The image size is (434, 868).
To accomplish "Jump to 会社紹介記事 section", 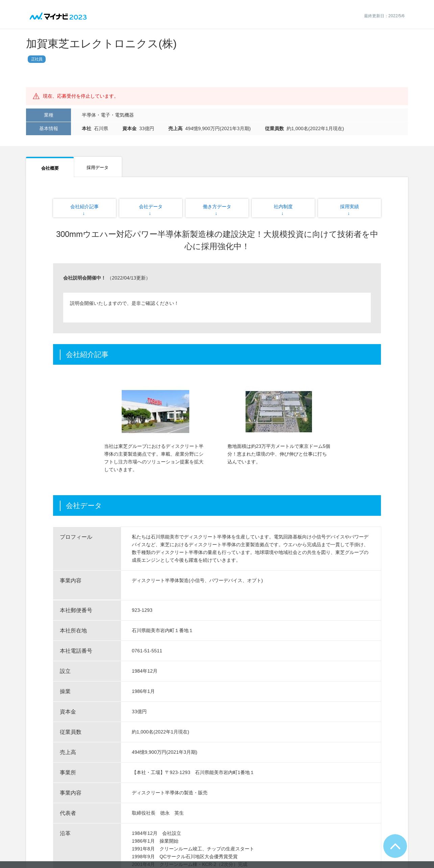I will coord(85,208).
